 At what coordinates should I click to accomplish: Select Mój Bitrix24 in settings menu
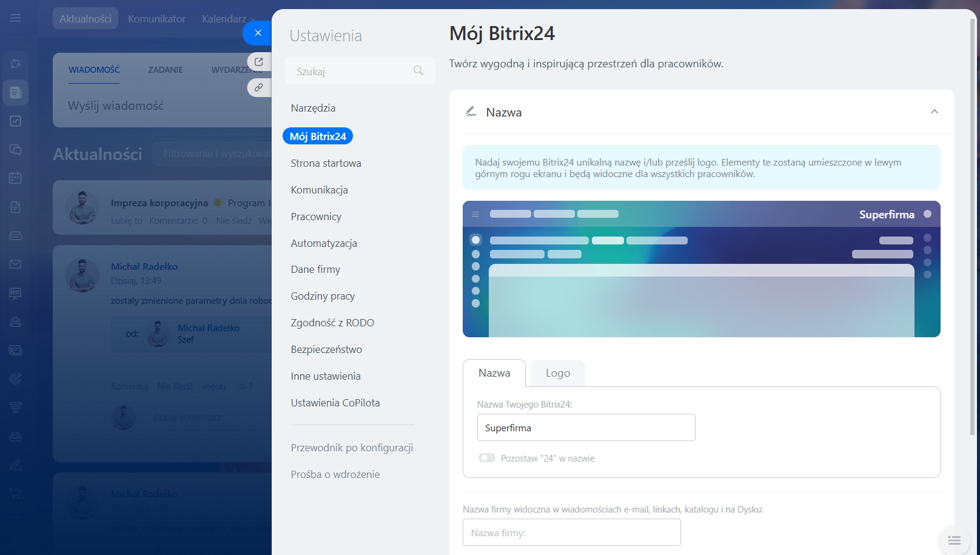[318, 136]
